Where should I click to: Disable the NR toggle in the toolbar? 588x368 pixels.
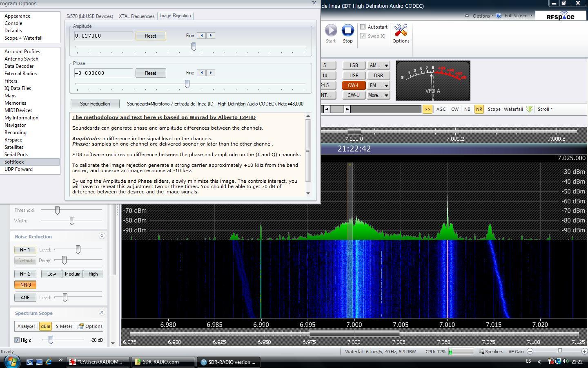point(479,109)
